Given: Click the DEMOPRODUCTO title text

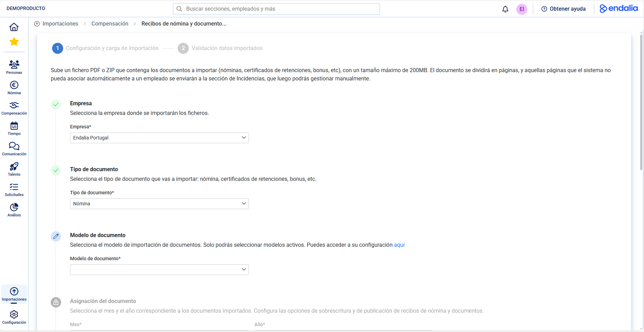Looking at the screenshot, I should coord(26,8).
